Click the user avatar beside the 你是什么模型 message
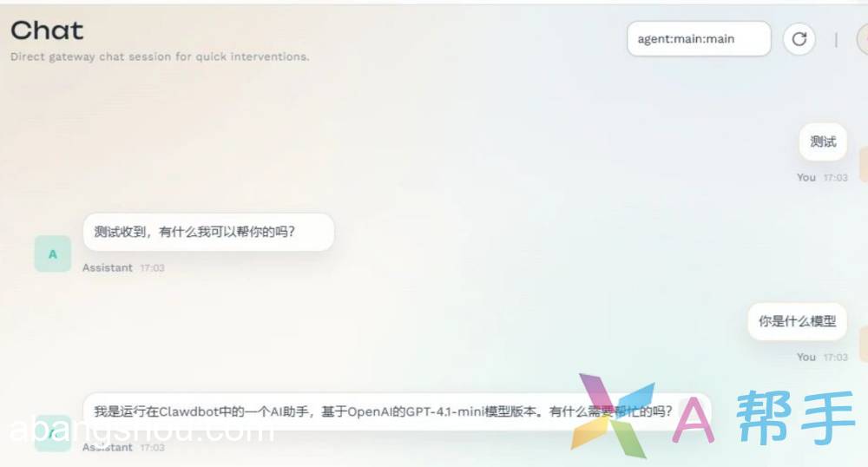This screenshot has width=868, height=467. 863,343
